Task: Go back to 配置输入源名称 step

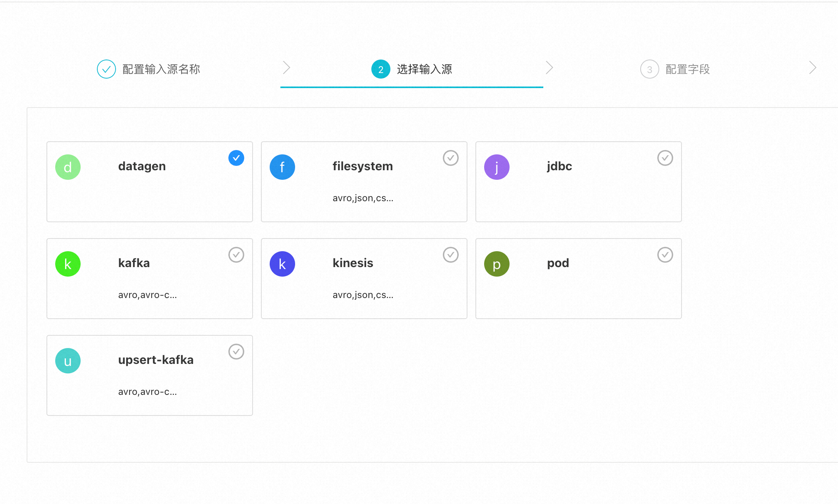Action: pyautogui.click(x=161, y=69)
